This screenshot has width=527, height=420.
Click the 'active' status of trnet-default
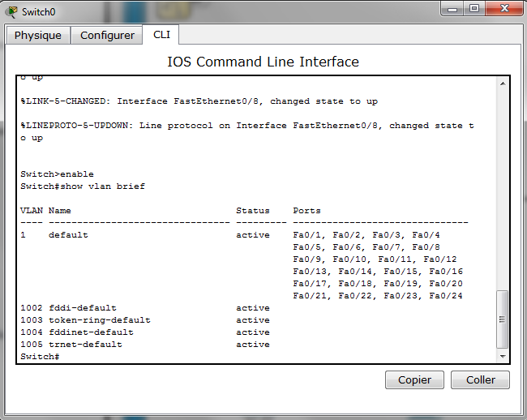[253, 344]
